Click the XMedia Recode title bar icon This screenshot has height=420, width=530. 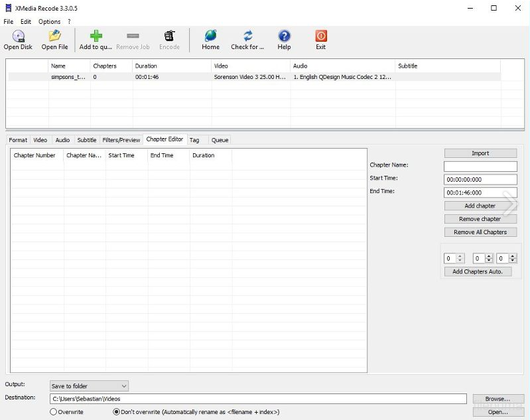[x=9, y=8]
